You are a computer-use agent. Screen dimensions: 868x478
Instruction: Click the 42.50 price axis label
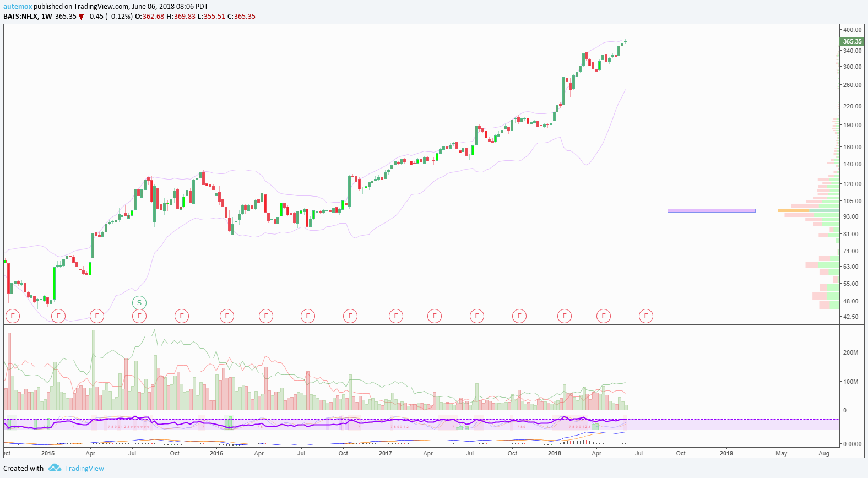pyautogui.click(x=850, y=317)
